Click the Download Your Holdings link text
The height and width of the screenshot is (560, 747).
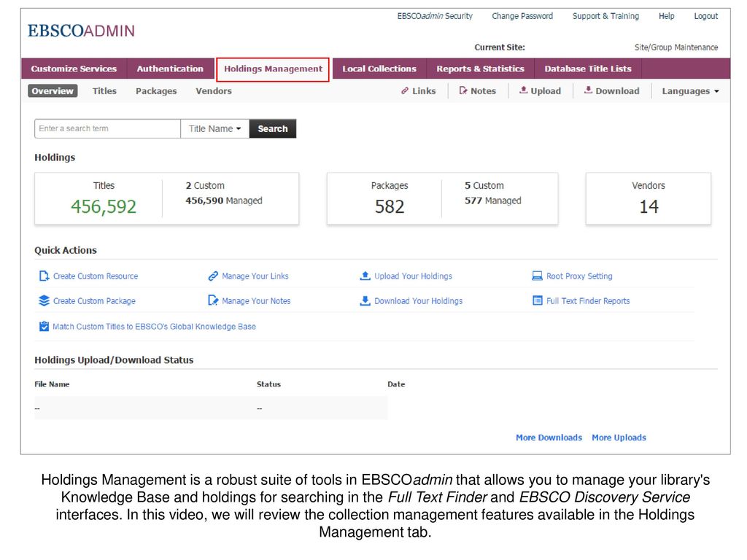(418, 301)
